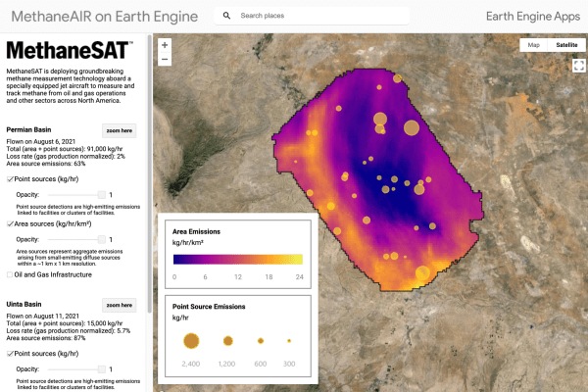This screenshot has height=392, width=588.
Task: Click the 1,200 kg/hr legend circle
Action: point(227,340)
